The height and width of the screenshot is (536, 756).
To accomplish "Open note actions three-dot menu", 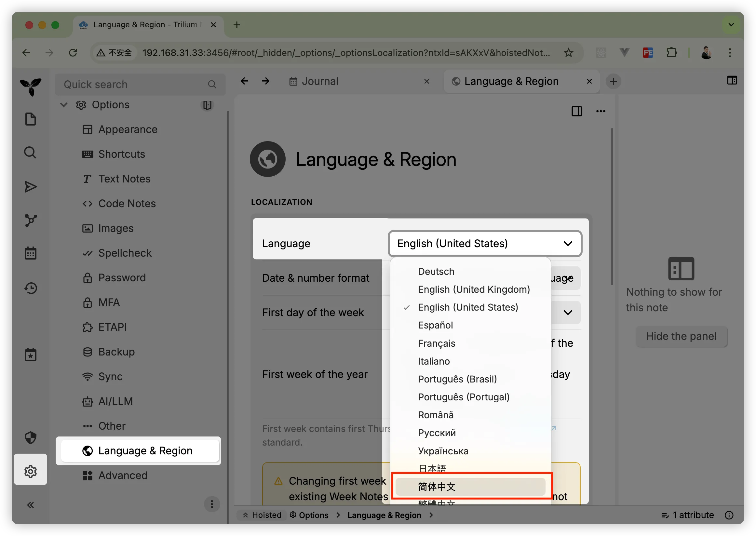I will (x=601, y=111).
